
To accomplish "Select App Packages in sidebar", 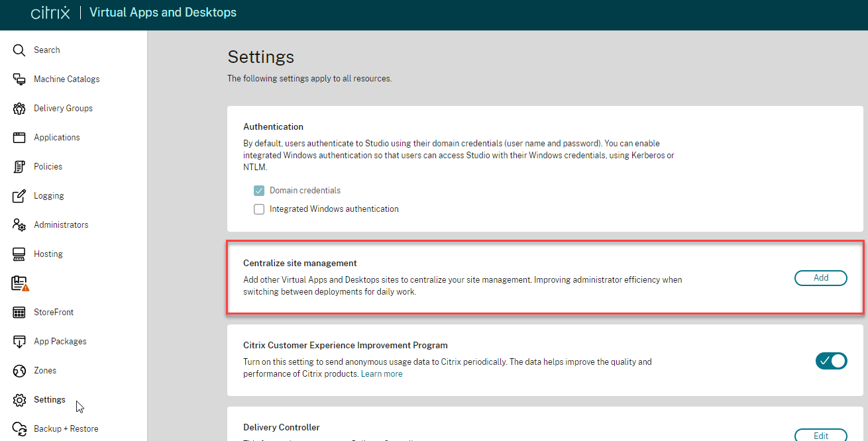I will pyautogui.click(x=60, y=342).
